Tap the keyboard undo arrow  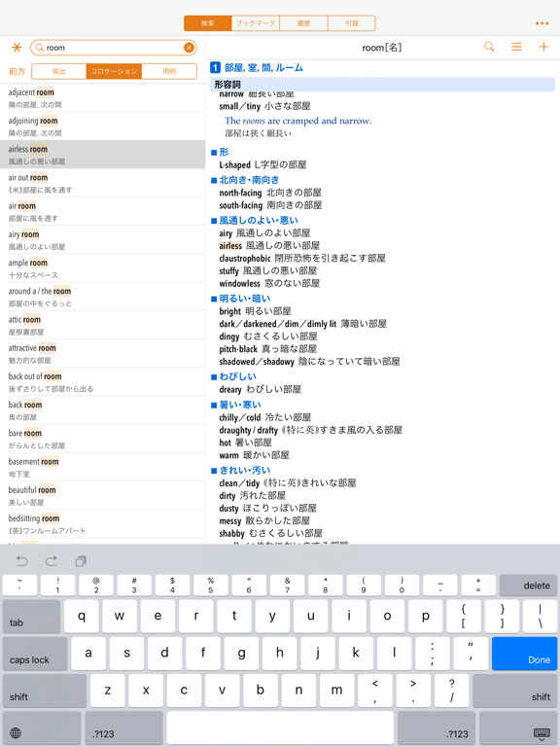tap(22, 560)
